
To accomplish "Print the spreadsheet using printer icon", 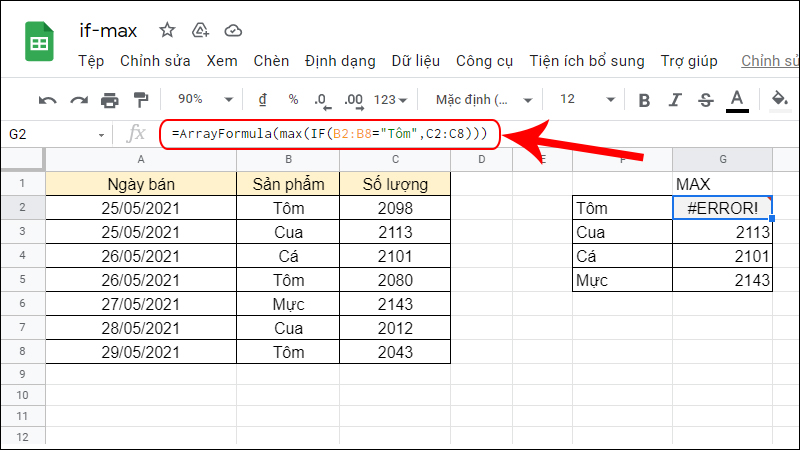I will [x=110, y=100].
